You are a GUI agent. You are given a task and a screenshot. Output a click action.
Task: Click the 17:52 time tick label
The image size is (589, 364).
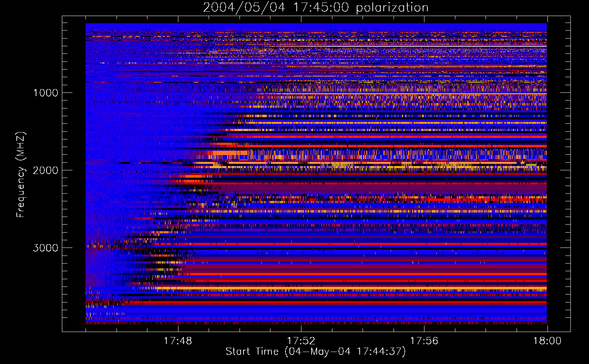tap(301, 341)
